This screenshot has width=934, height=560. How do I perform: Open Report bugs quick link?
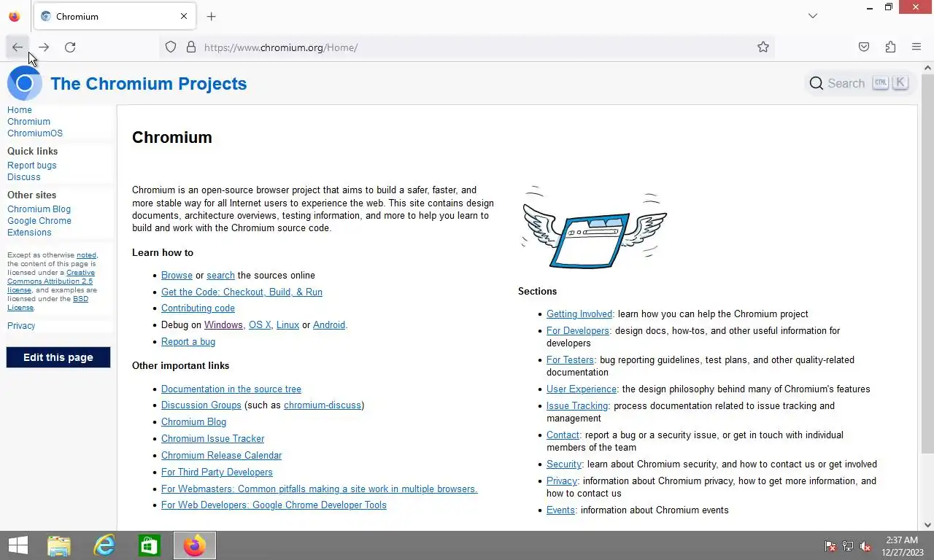31,166
